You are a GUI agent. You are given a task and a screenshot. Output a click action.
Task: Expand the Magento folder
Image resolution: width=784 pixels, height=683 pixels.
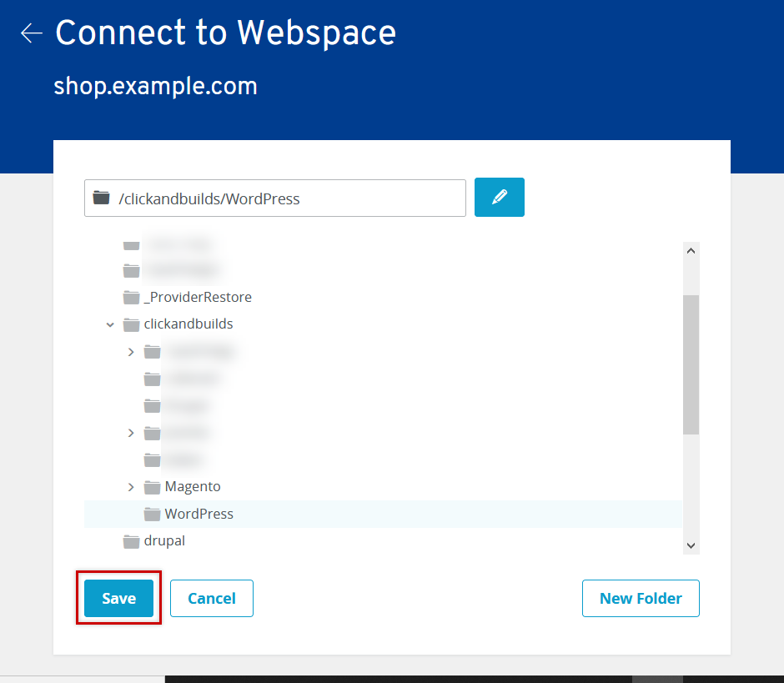131,487
